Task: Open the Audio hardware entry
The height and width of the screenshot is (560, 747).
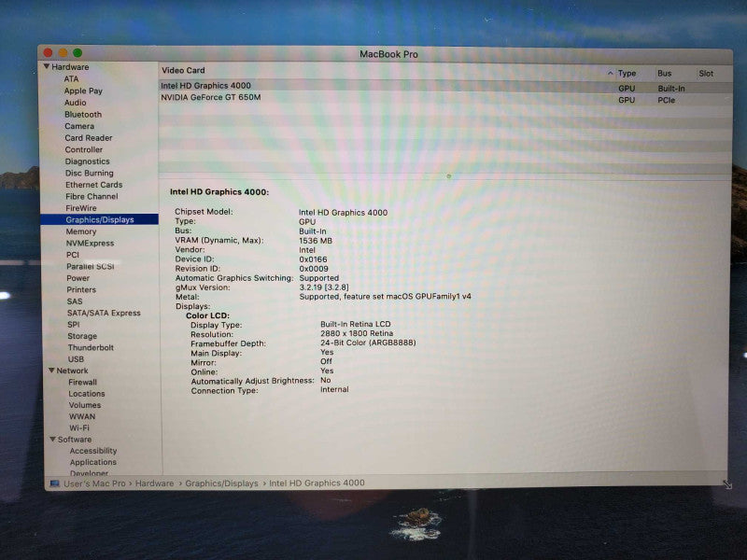Action: click(76, 103)
